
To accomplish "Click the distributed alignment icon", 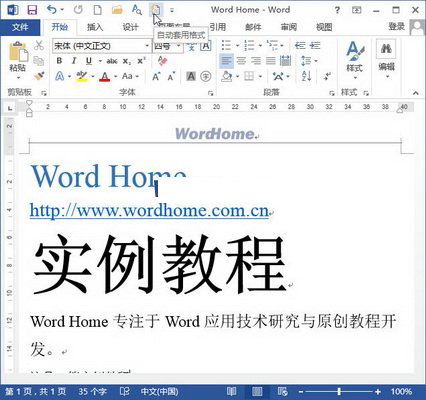I will coord(286,61).
